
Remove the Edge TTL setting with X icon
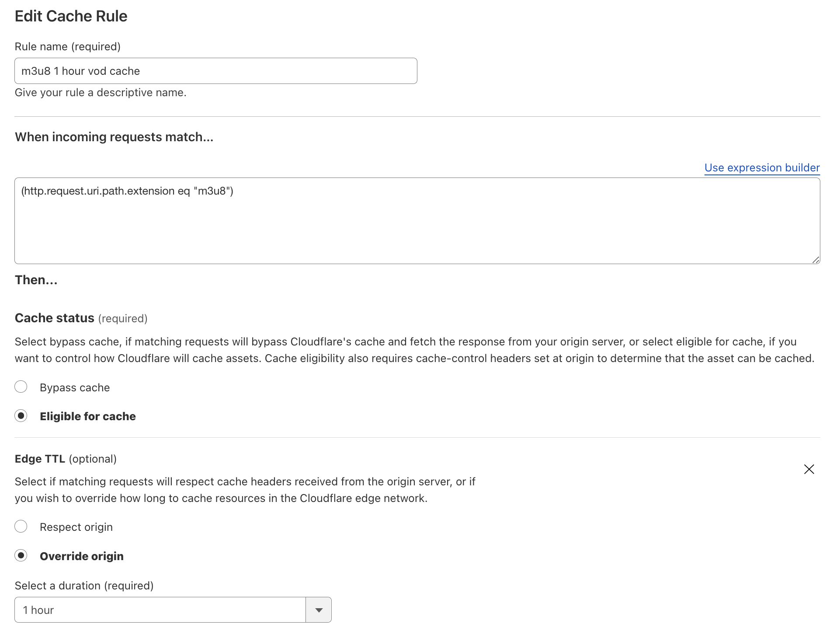click(x=809, y=469)
